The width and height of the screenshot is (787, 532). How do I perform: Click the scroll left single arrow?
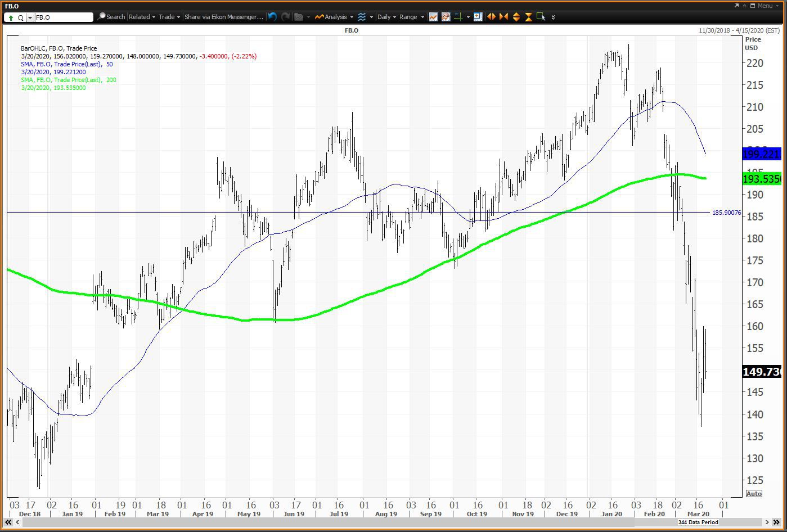pyautogui.click(x=17, y=522)
